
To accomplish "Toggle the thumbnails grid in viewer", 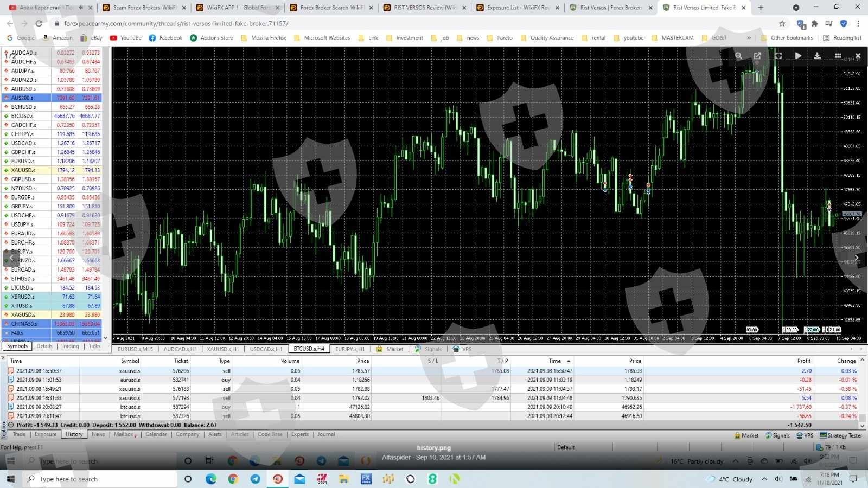I will tap(838, 56).
